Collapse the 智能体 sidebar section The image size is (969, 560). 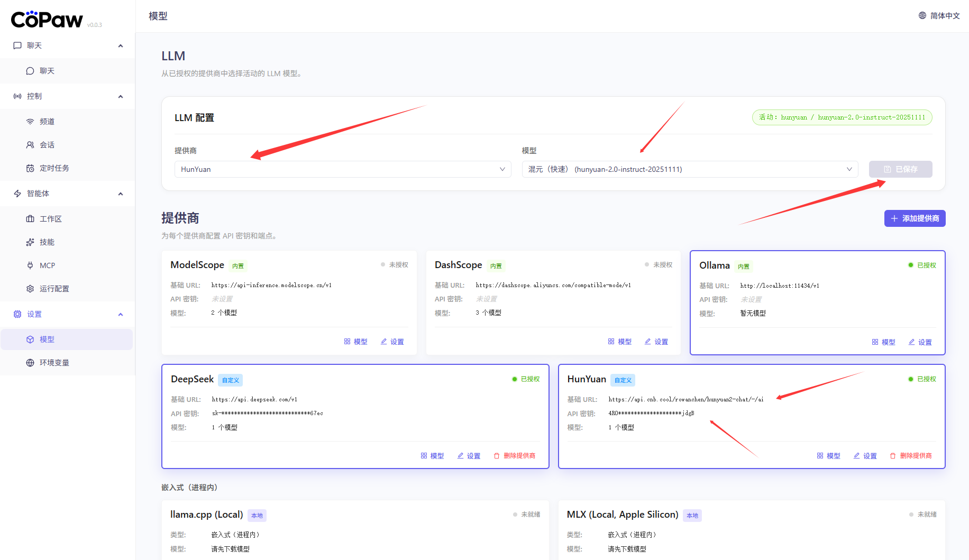(120, 194)
